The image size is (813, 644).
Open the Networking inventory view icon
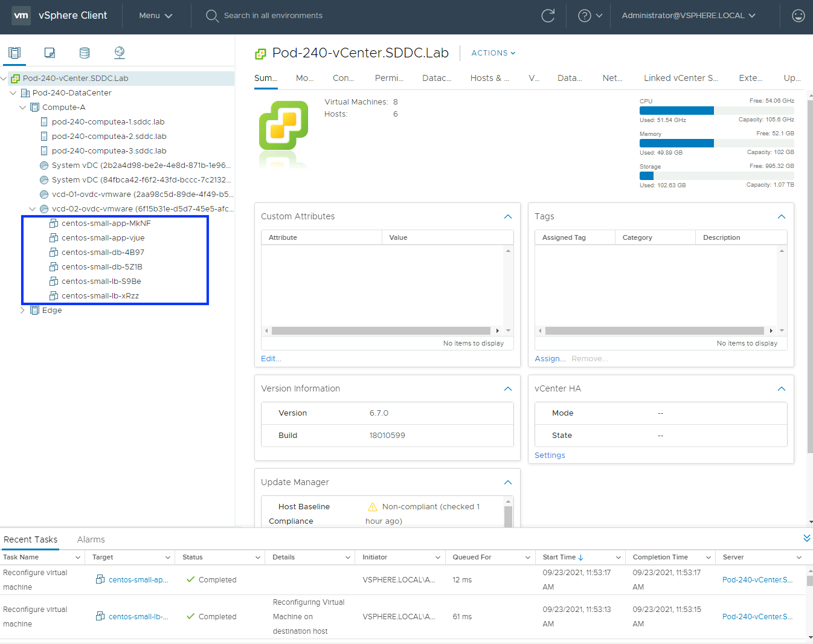(120, 53)
